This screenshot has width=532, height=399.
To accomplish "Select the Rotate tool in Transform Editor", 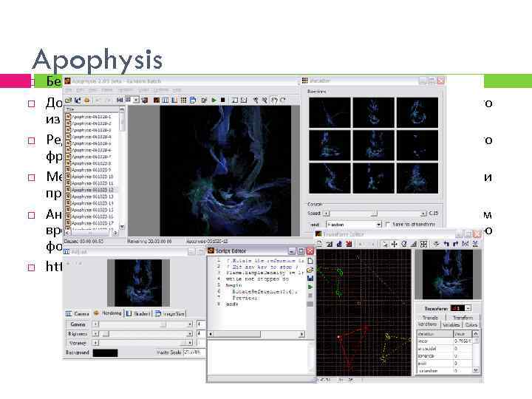I will [403, 244].
